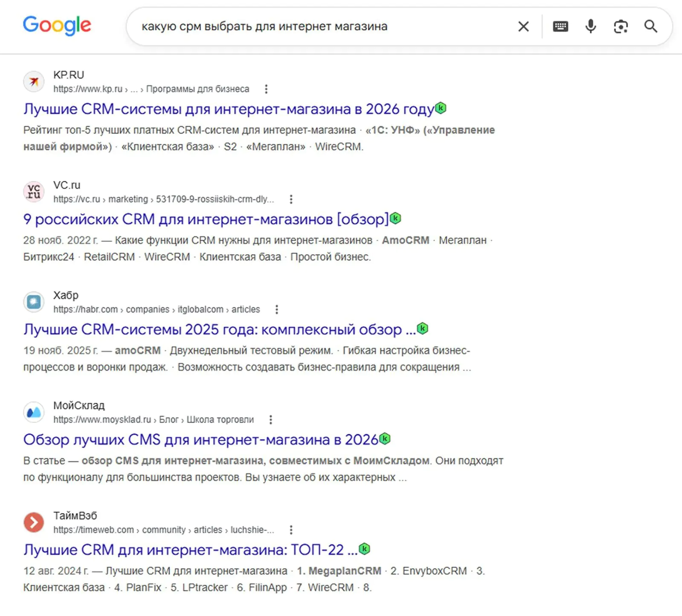Open 'Лучшие CRM для интернет-магазина: ТОП-22' result
The image size is (682, 616).
coord(190,550)
